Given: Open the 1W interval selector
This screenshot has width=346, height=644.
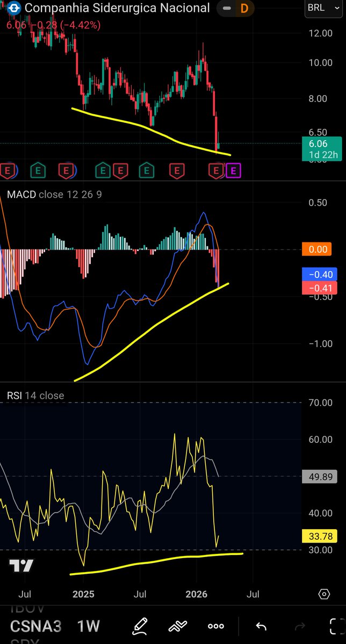Looking at the screenshot, I should 88,626.
